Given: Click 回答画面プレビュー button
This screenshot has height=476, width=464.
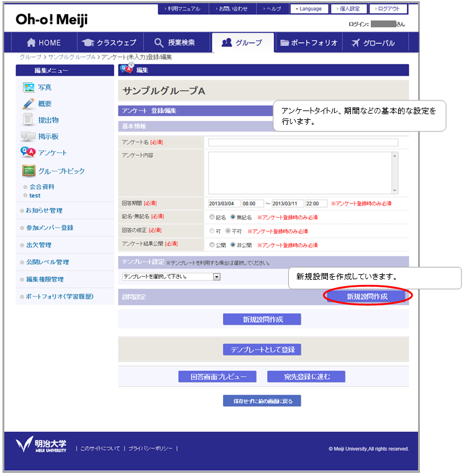Looking at the screenshot, I should pos(217,377).
